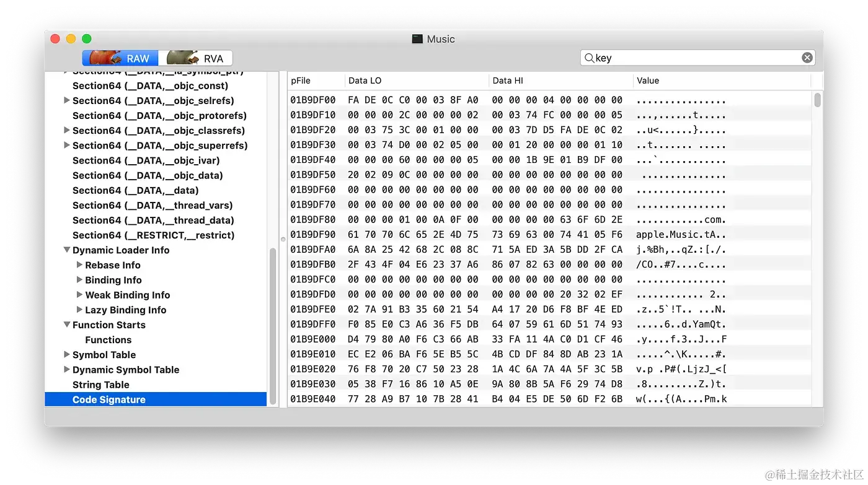This screenshot has height=485, width=868.
Task: Expand Section64 (__DATA,__objc_superrefs) node
Action: (67, 145)
